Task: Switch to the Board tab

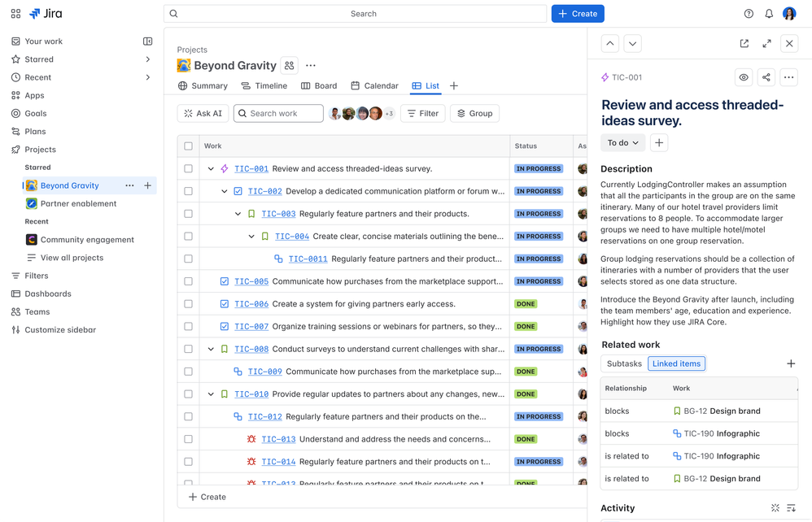Action: coord(319,86)
